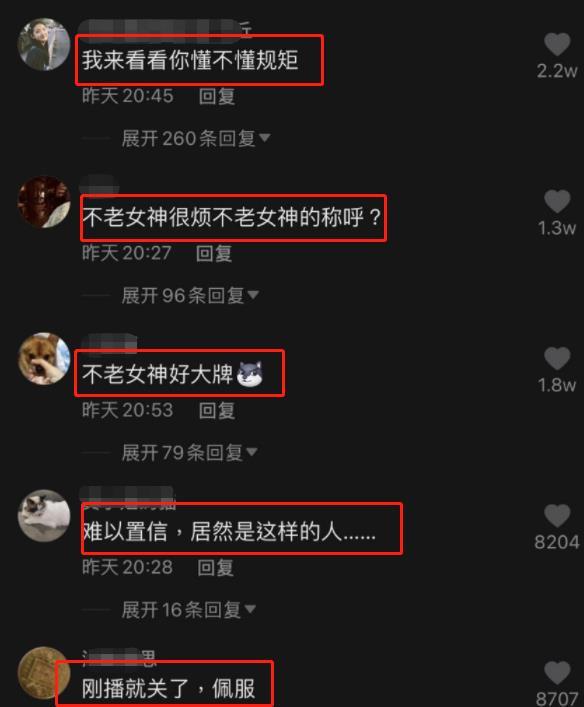Tap the heart beside the 8707 count
This screenshot has width=584, height=707.
557,673
